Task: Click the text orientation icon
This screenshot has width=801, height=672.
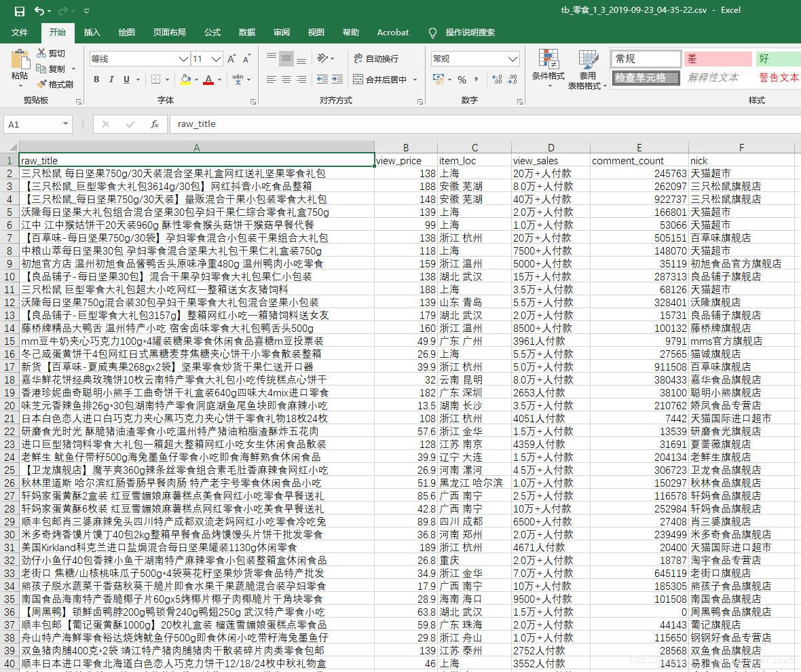Action: 322,58
